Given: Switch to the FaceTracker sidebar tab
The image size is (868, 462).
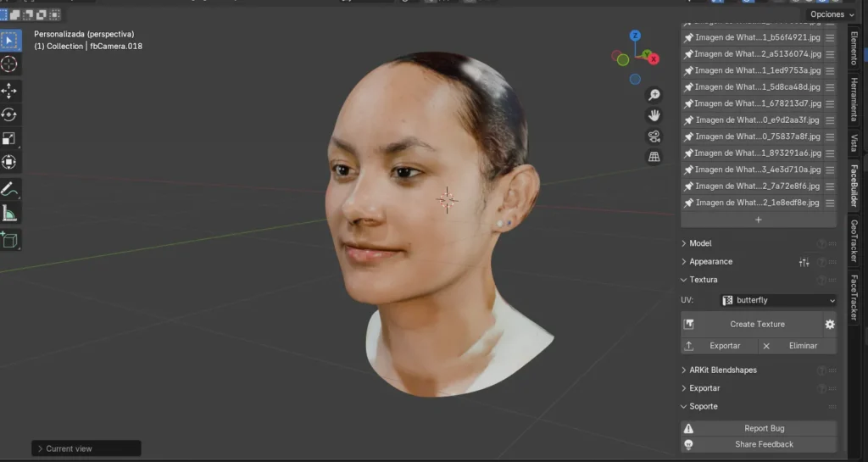Looking at the screenshot, I should pos(854,297).
